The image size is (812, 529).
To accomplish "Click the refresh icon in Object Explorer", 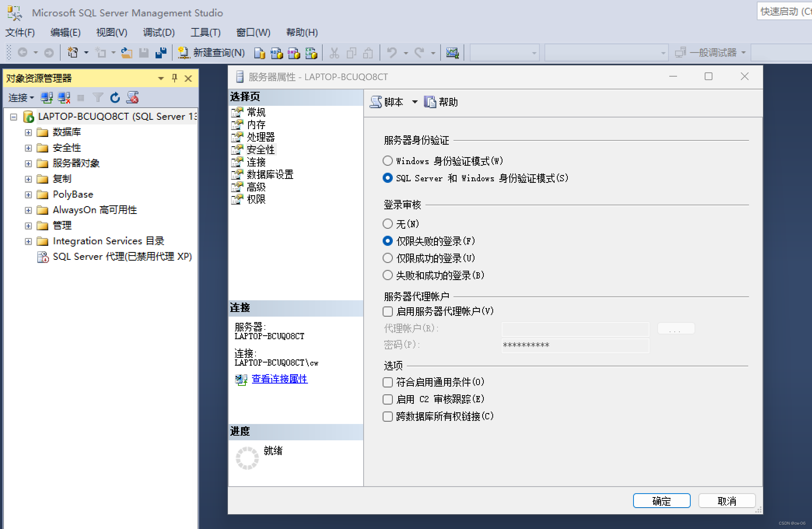I will (115, 98).
